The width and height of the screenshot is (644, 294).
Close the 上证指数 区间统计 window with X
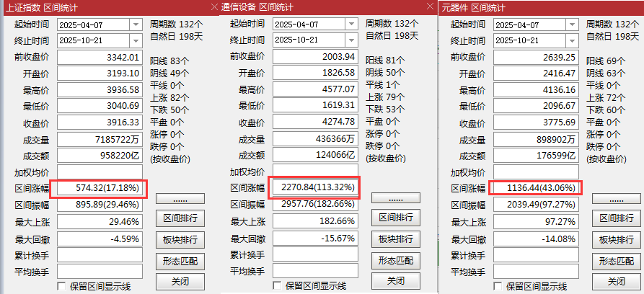pyautogui.click(x=214, y=7)
